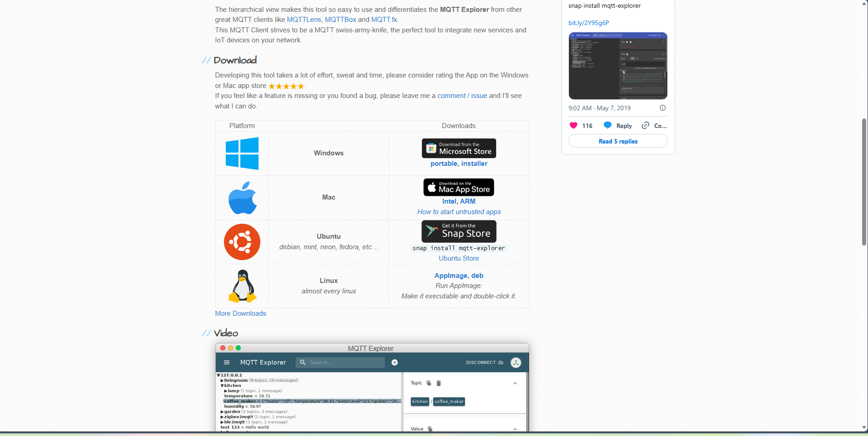Click DISCONNECT in the video
868x436 pixels.
coord(485,363)
